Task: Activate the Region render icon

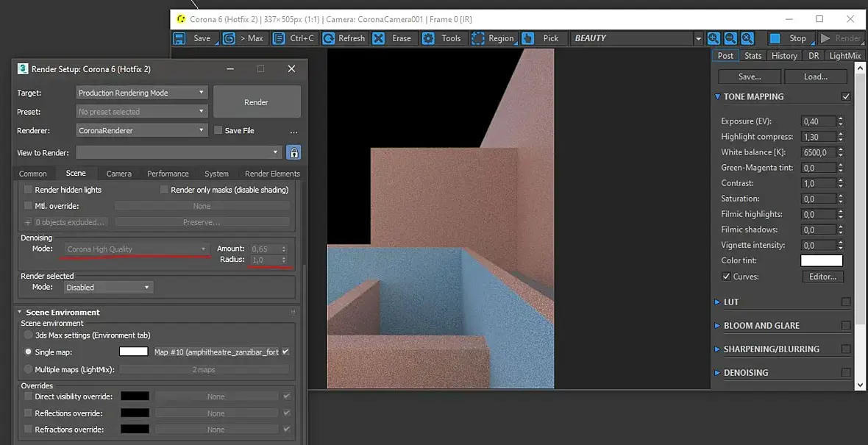Action: pyautogui.click(x=477, y=38)
